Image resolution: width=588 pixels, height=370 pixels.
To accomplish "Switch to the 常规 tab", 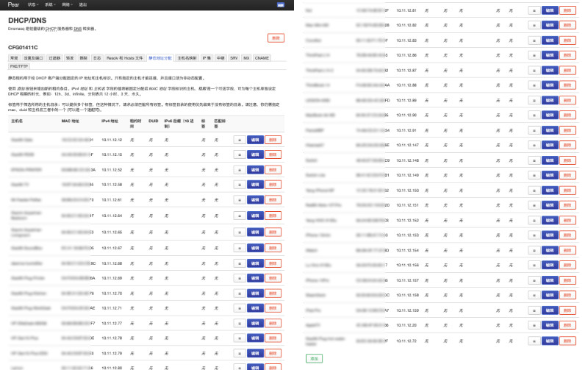I will tap(14, 58).
